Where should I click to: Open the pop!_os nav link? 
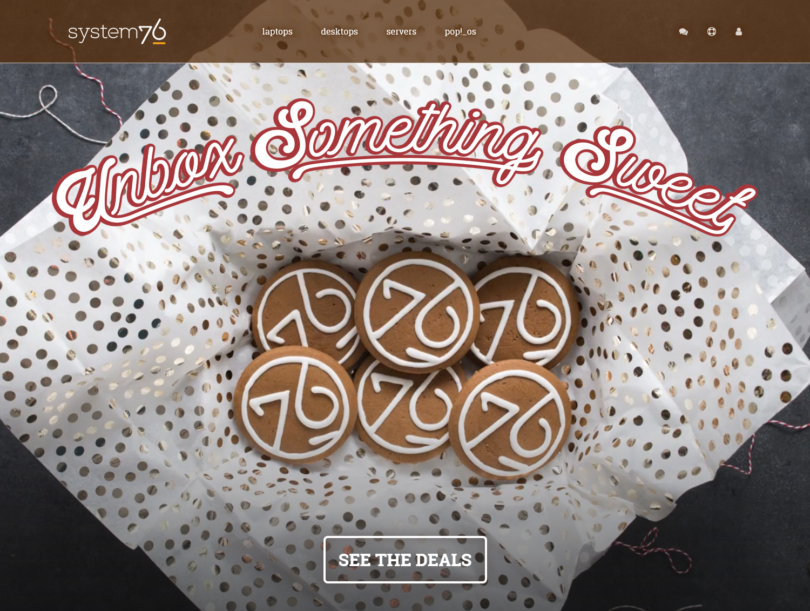tap(460, 32)
